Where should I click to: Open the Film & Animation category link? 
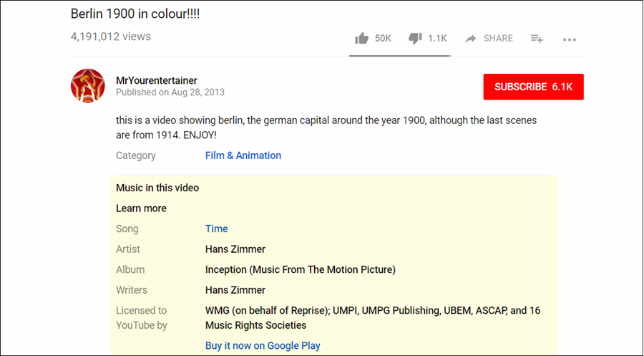point(243,155)
